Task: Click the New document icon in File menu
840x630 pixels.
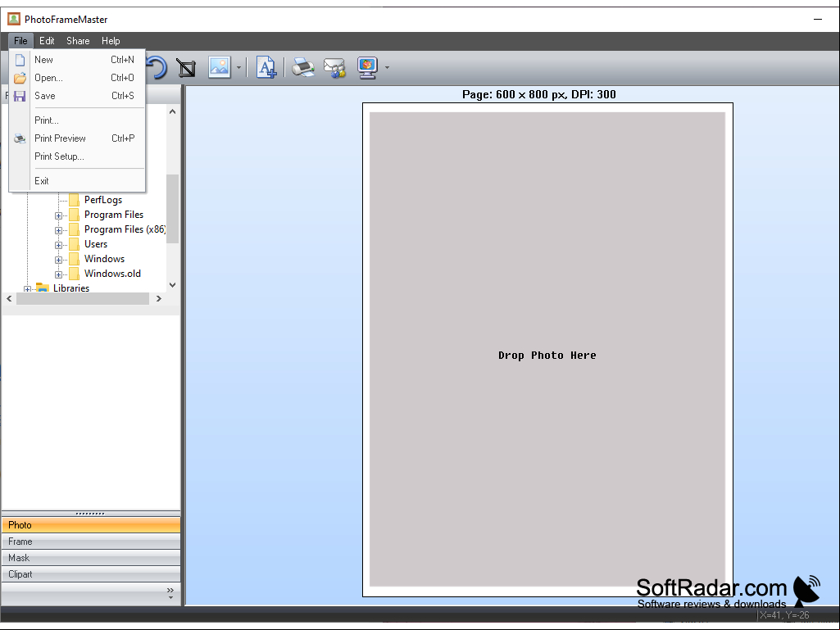Action: (x=20, y=60)
